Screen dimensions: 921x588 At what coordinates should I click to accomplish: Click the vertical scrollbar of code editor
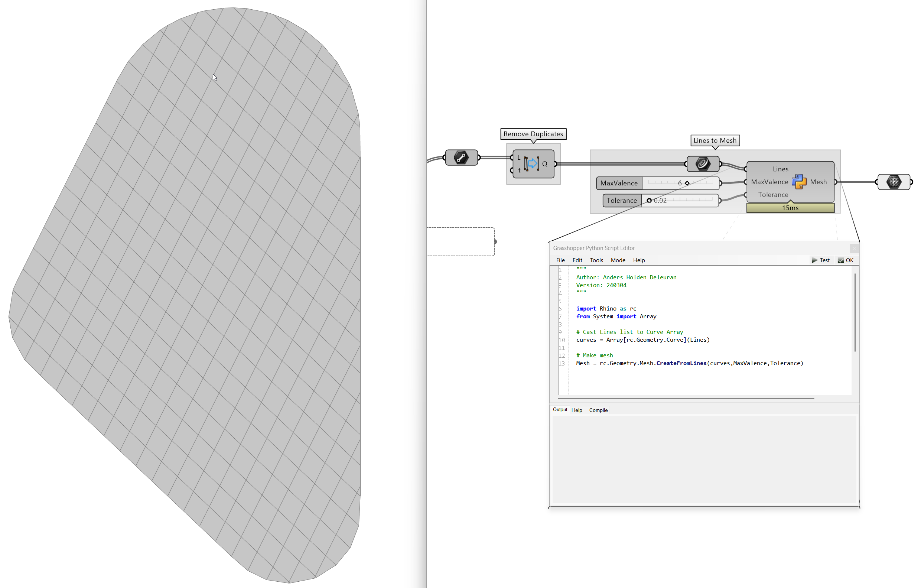point(855,312)
